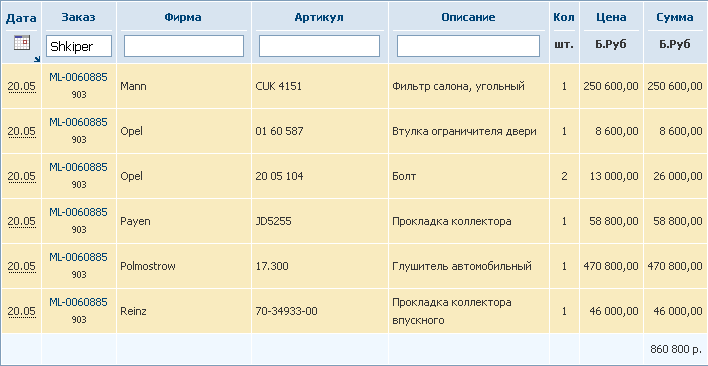Image resolution: width=708 pixels, height=366 pixels.
Task: Click the total 860 800 р.
Action: click(676, 349)
